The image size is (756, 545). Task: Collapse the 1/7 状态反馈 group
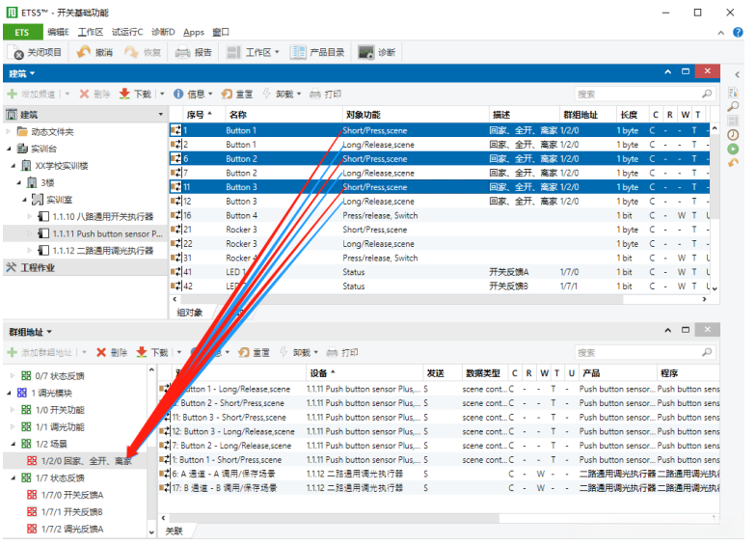click(x=13, y=478)
